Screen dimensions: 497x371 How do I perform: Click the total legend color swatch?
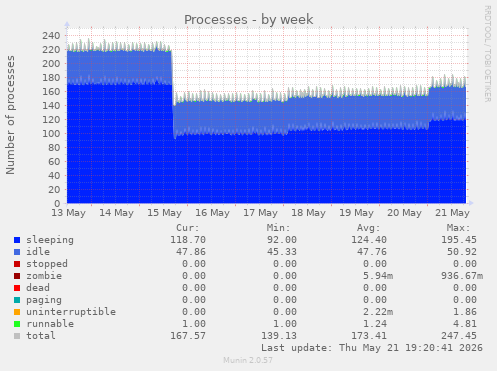(x=17, y=336)
